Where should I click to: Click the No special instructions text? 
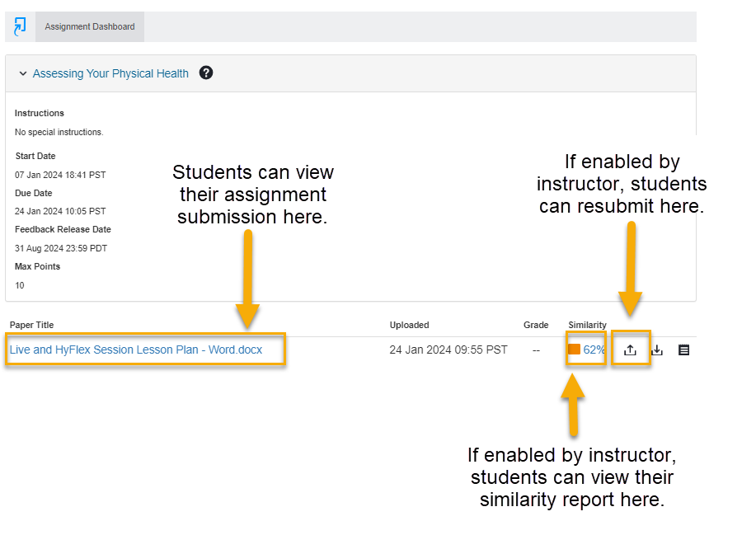[x=59, y=132]
